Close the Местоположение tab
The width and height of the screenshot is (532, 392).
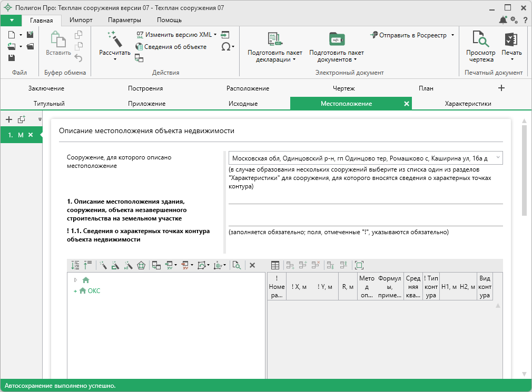[x=406, y=104]
